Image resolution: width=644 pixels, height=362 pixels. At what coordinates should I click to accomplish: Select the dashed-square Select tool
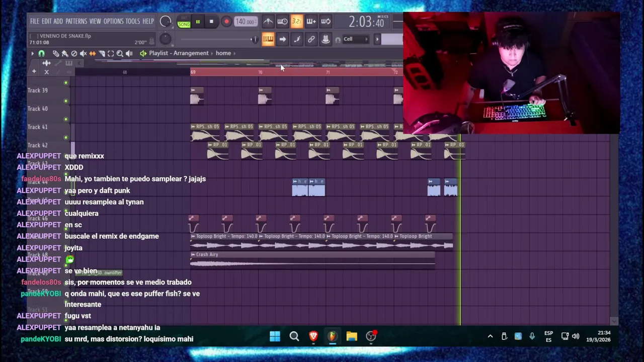point(111,53)
